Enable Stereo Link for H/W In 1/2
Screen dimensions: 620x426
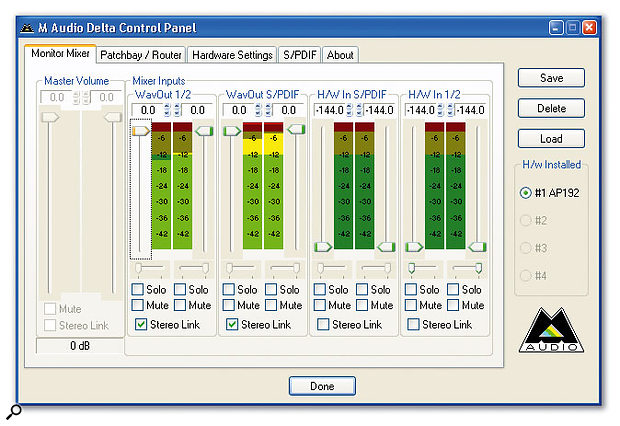(413, 324)
